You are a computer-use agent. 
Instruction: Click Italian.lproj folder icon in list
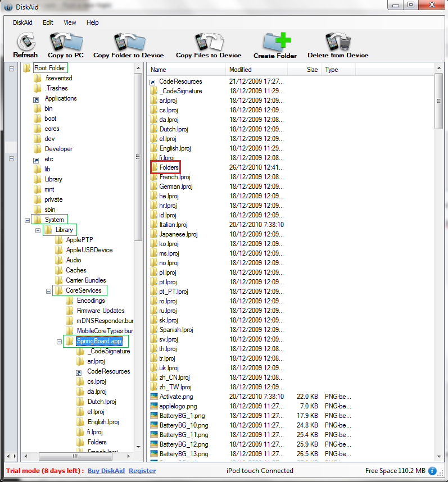154,224
